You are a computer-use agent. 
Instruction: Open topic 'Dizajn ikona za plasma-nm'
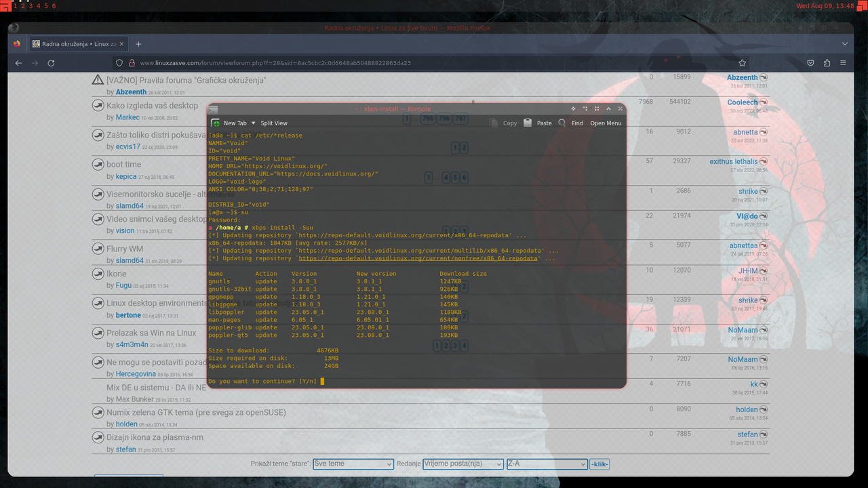155,437
